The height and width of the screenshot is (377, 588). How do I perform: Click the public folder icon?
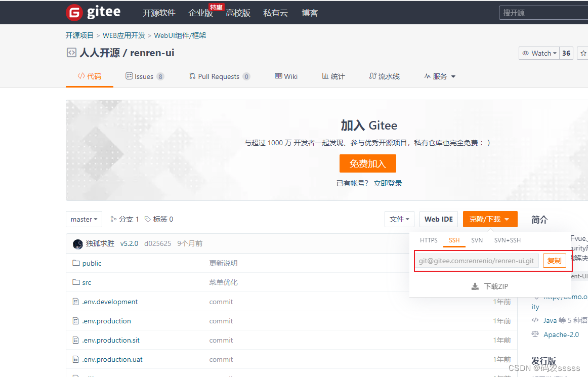[76, 263]
